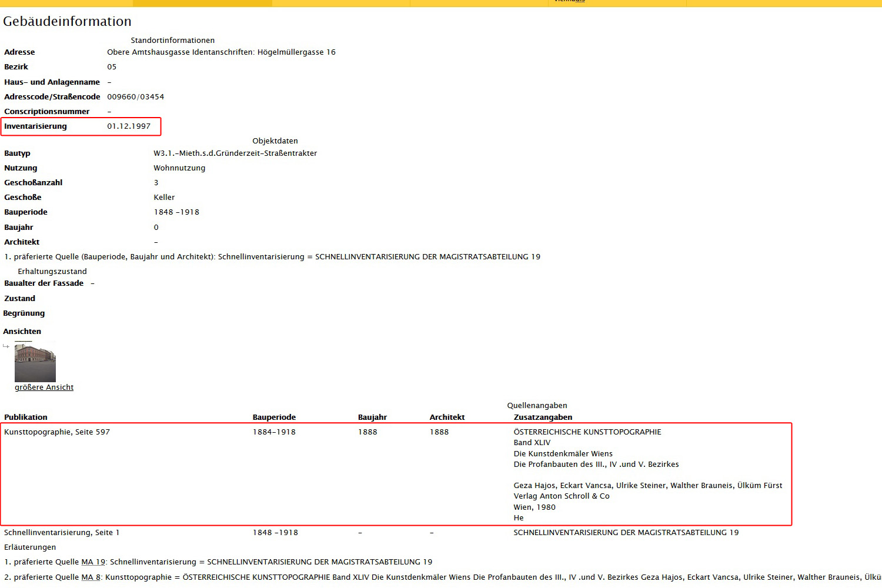
Task: Select '1848 -1918' in the Schnellinventarisierung row
Action: tap(275, 532)
